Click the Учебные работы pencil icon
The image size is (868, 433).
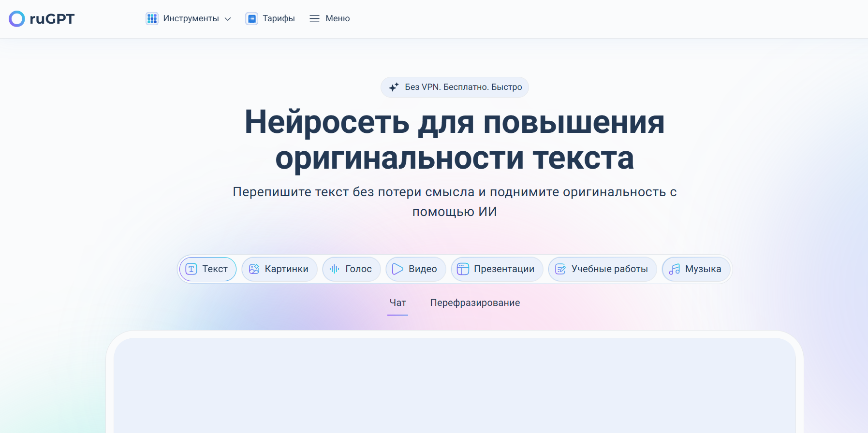click(x=560, y=269)
